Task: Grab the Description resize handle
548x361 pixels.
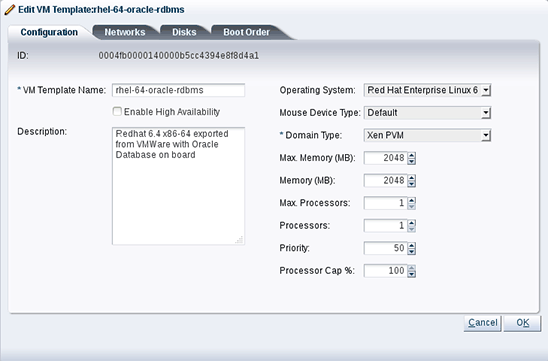Action: 239,240
